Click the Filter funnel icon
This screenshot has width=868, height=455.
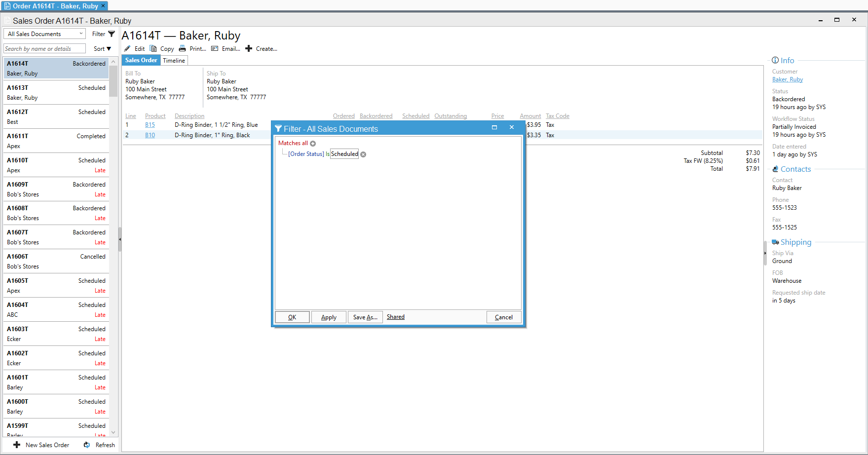click(x=112, y=34)
